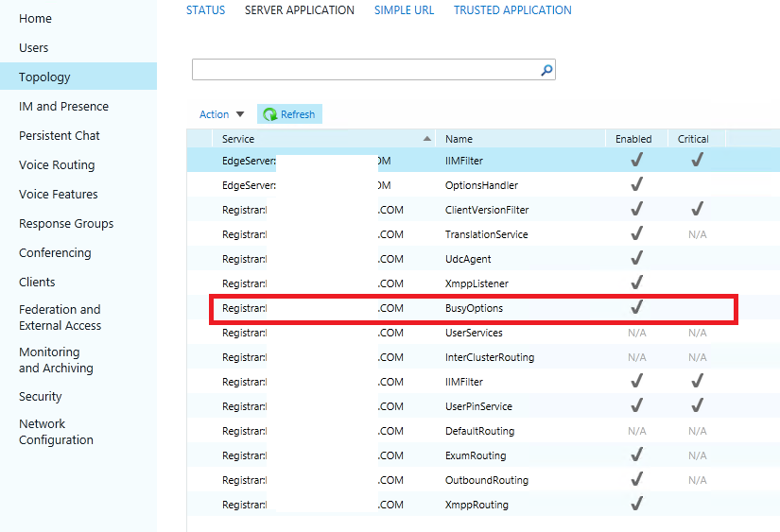780x532 pixels.
Task: Click the Service column sort arrow
Action: pyautogui.click(x=427, y=139)
